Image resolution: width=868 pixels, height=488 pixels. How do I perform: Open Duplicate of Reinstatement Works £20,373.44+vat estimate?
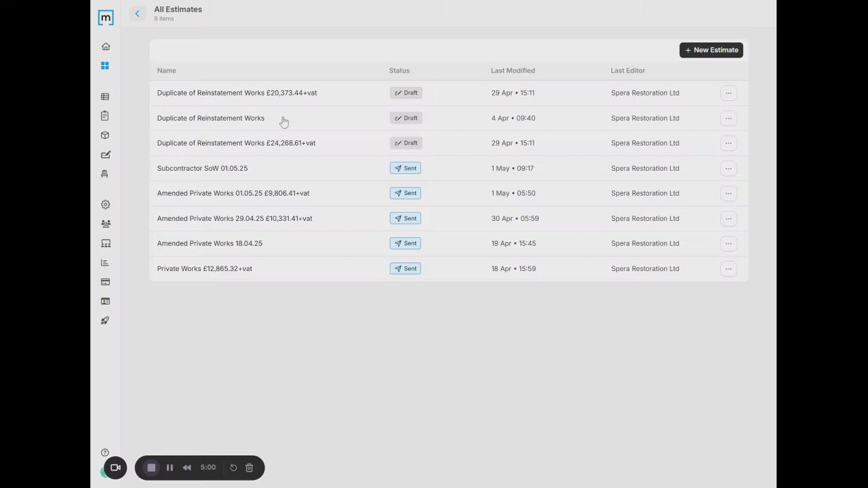(237, 93)
